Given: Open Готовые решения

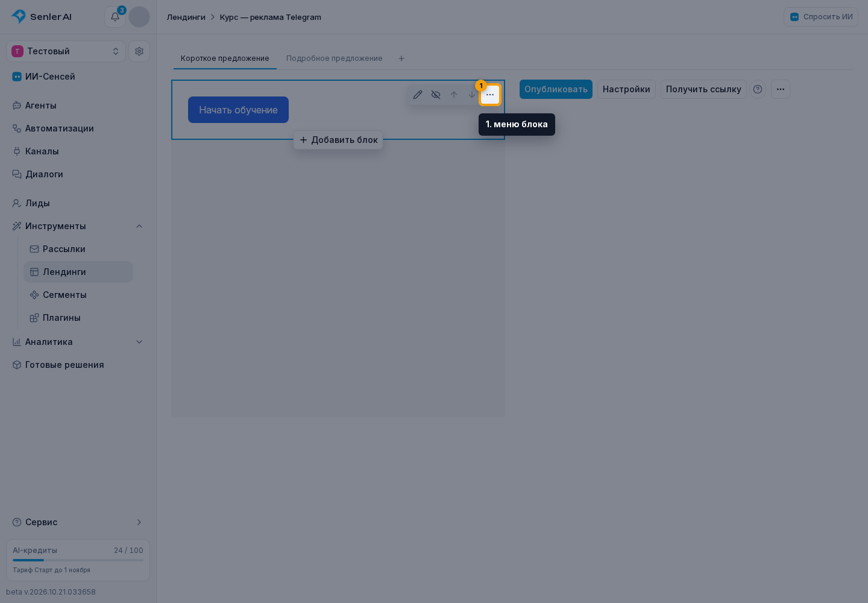Looking at the screenshot, I should click(78, 365).
